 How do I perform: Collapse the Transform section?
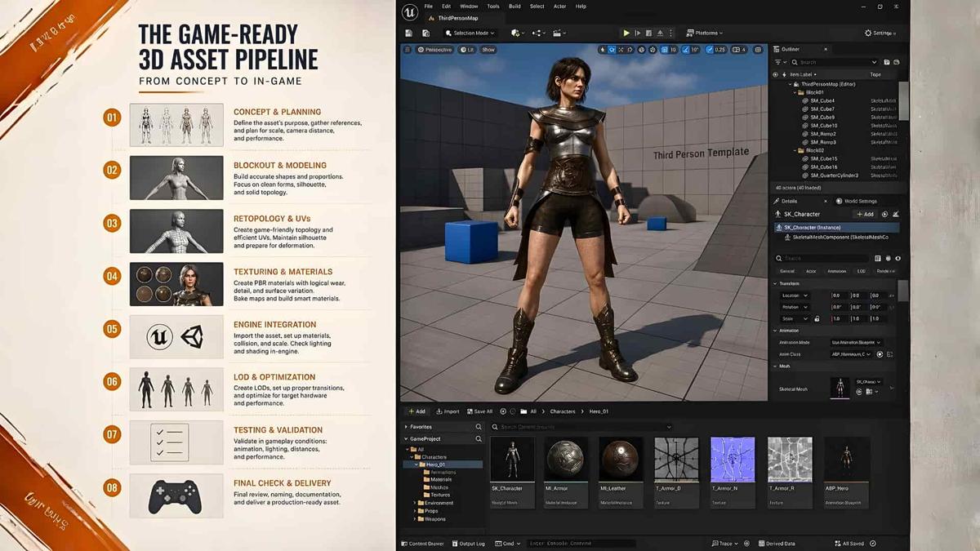776,283
